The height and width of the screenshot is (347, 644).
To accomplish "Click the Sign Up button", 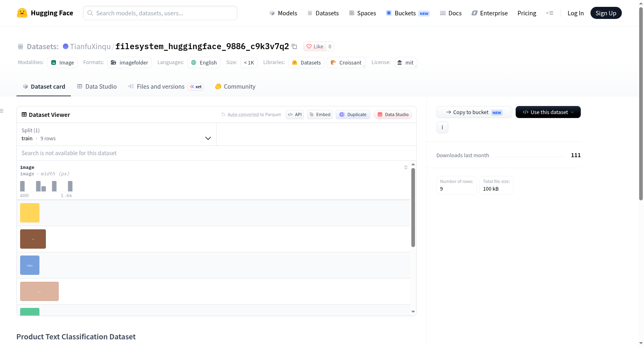I will (x=606, y=13).
